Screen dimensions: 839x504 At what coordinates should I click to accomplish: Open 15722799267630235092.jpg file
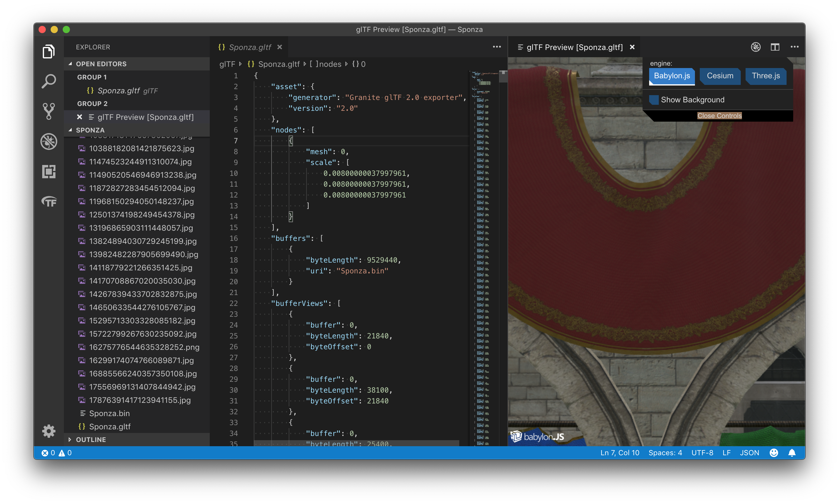(x=137, y=334)
